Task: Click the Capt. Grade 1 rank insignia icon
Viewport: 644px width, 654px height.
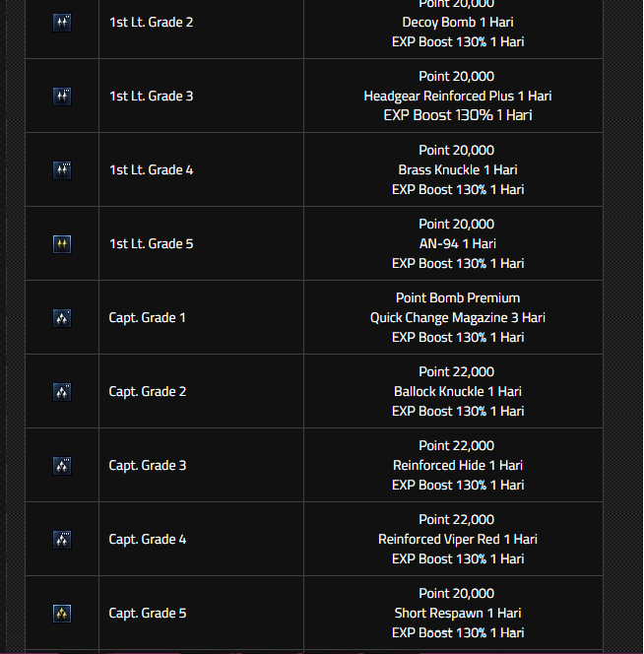Action: click(x=62, y=317)
